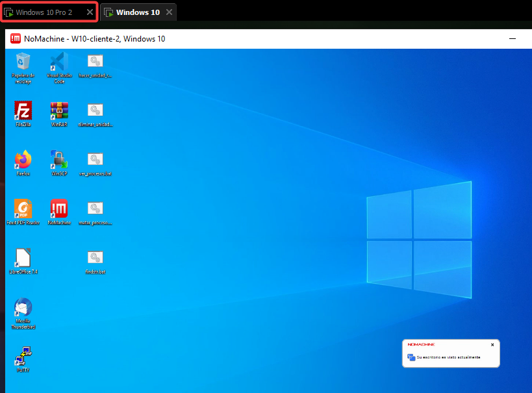This screenshot has width=532, height=393.
Task: Select the Windows 10 tab
Action: click(137, 12)
